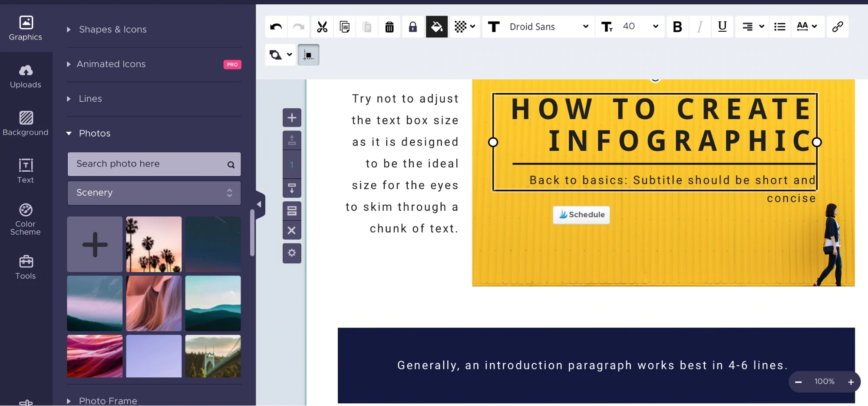The height and width of the screenshot is (406, 868).
Task: Cut selection with the scissors icon
Action: coord(322,27)
